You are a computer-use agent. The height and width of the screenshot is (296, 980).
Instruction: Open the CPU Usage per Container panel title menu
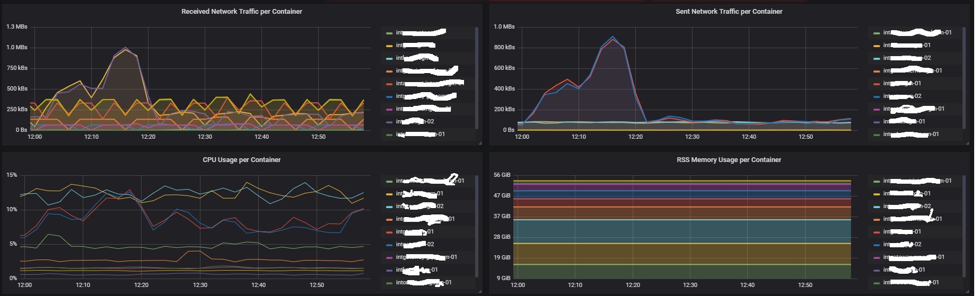point(241,159)
